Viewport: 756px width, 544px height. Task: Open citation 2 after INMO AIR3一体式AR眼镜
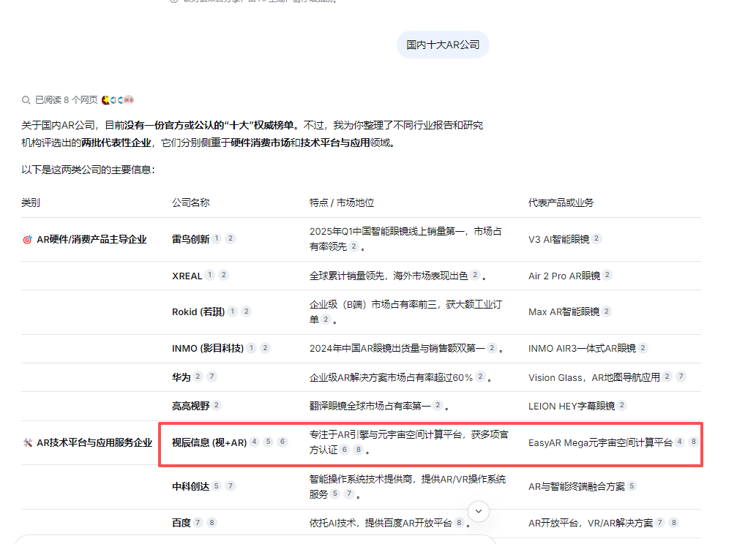pyautogui.click(x=643, y=347)
